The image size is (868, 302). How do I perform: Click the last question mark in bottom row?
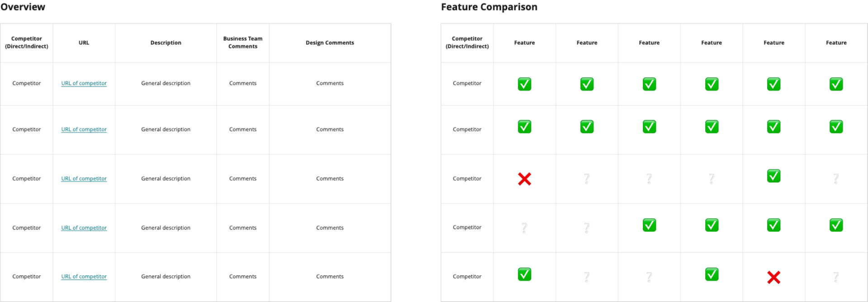tap(836, 277)
